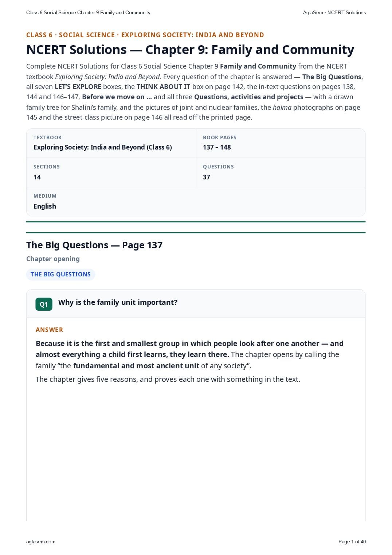Click question text Why is the family unit important

(118, 302)
